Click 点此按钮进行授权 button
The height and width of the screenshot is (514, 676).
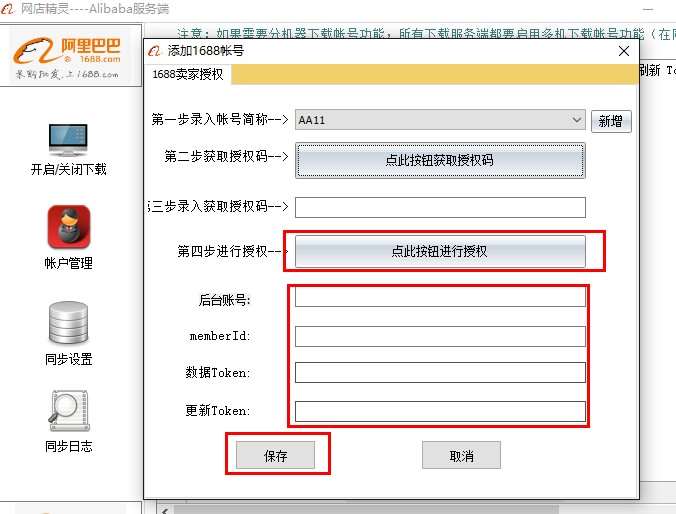point(440,251)
